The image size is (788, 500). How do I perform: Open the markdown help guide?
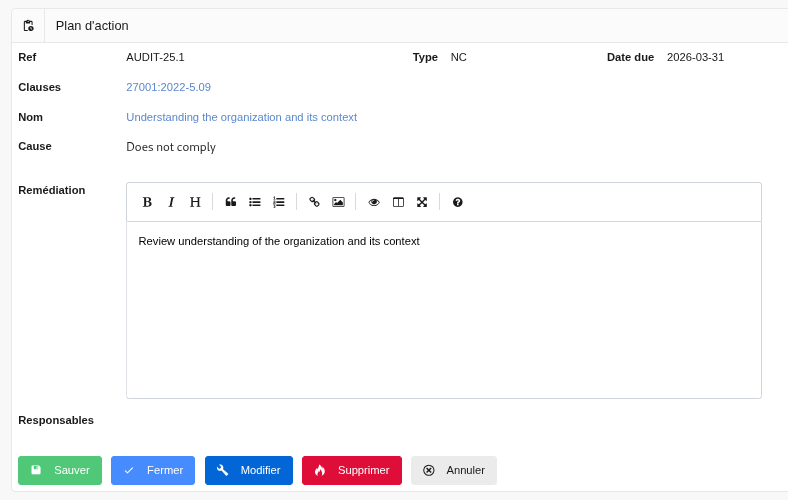[x=458, y=202]
